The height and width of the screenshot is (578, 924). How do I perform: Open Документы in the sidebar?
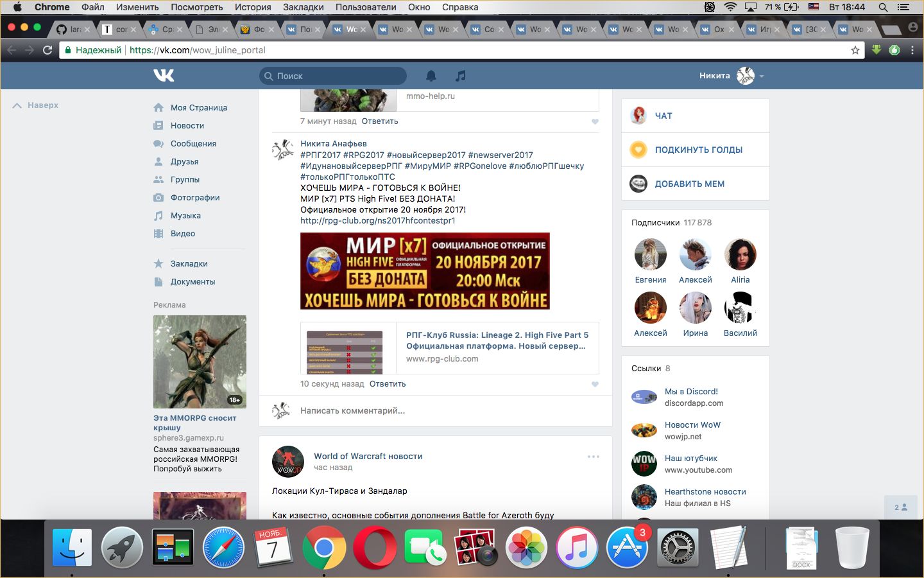coord(185,282)
